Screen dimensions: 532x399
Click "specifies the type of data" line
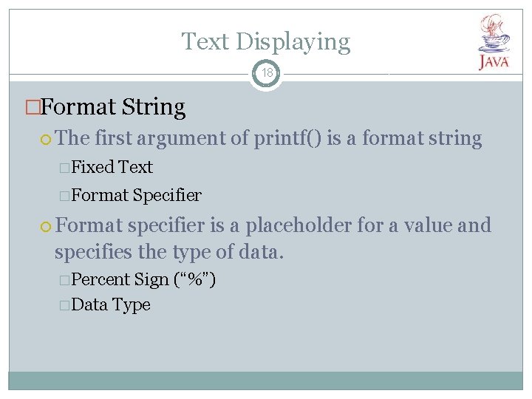click(168, 252)
